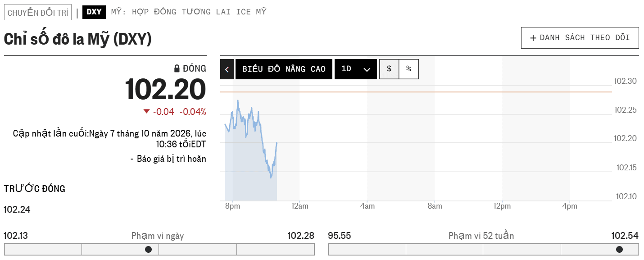Image resolution: width=644 pixels, height=260 pixels.
Task: Switch chart to dollar value mode
Action: point(389,69)
